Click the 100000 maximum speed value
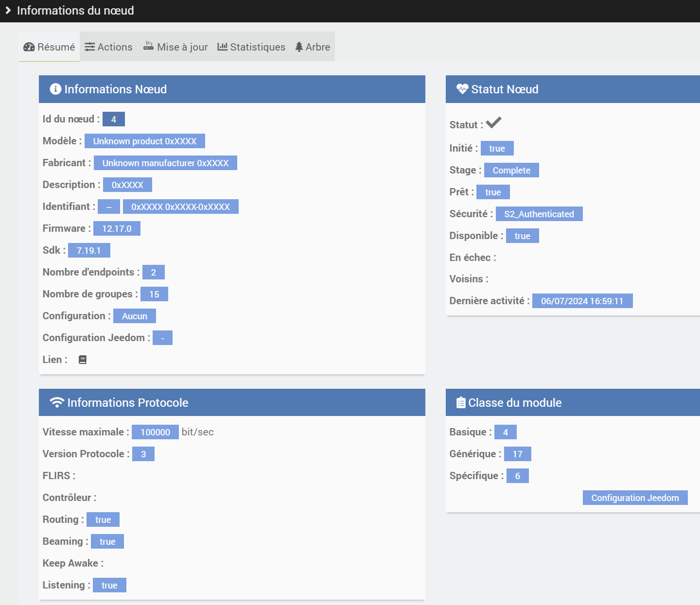 point(155,432)
